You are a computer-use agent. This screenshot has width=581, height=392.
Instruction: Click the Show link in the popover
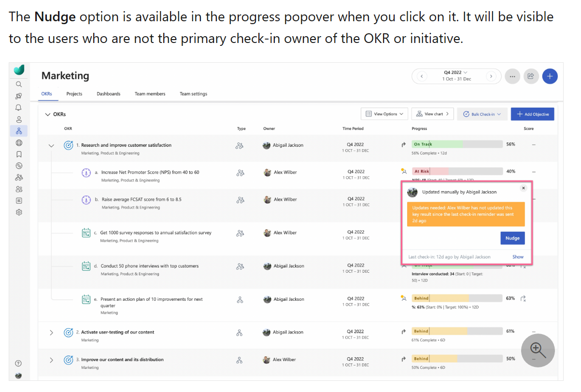pyautogui.click(x=518, y=257)
